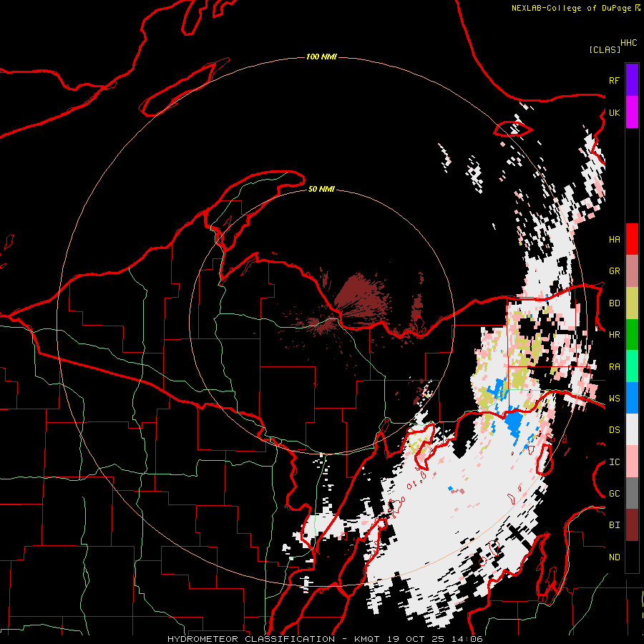The image size is (644, 644).
Task: Click the WS legend label
Action: tap(615, 399)
